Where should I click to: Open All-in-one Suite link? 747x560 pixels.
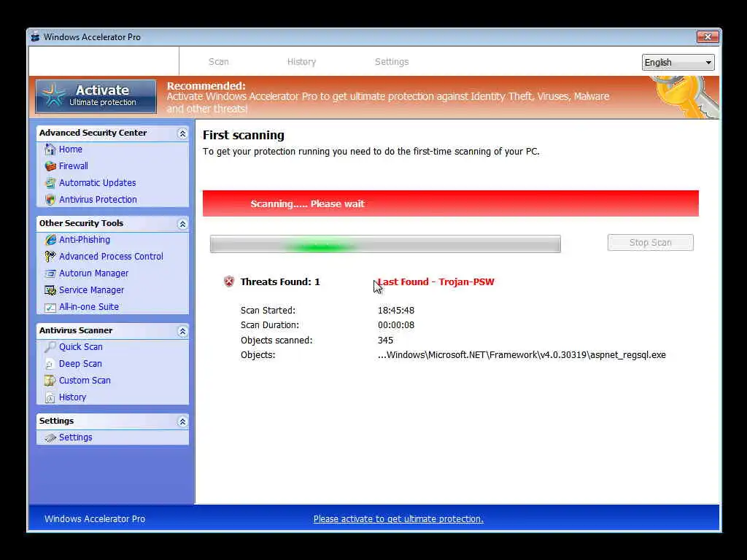88,307
